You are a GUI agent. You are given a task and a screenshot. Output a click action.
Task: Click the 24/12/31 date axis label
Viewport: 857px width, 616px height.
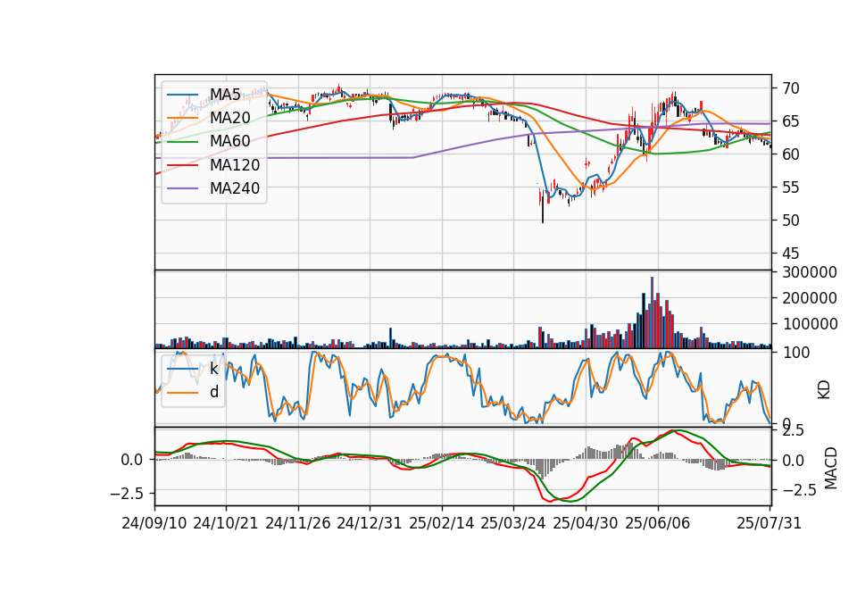coord(370,523)
